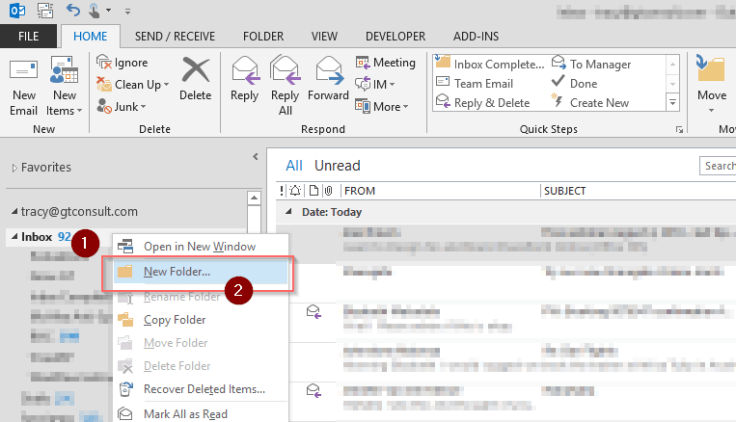
Task: Click the Outlook application icon
Action: [17, 10]
